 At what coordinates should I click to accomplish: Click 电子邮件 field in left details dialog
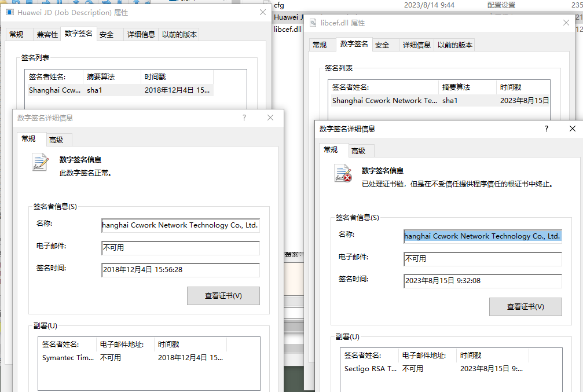[180, 248]
